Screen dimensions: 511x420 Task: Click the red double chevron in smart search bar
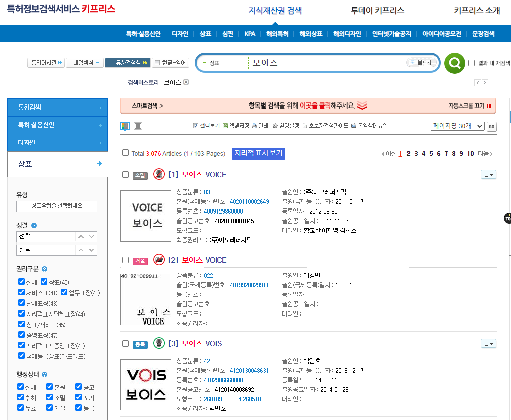[x=362, y=106]
